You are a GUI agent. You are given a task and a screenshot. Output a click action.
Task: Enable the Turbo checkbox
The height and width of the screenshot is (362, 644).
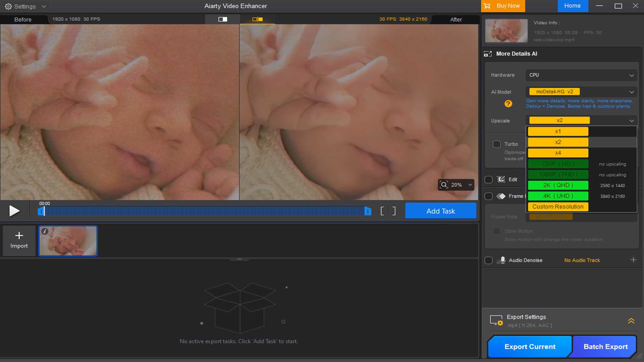(x=496, y=144)
